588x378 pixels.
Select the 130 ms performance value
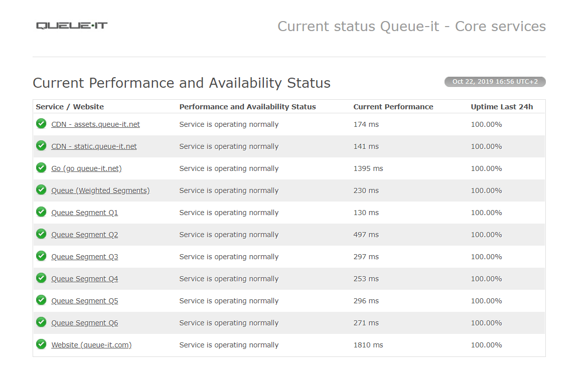[366, 213]
